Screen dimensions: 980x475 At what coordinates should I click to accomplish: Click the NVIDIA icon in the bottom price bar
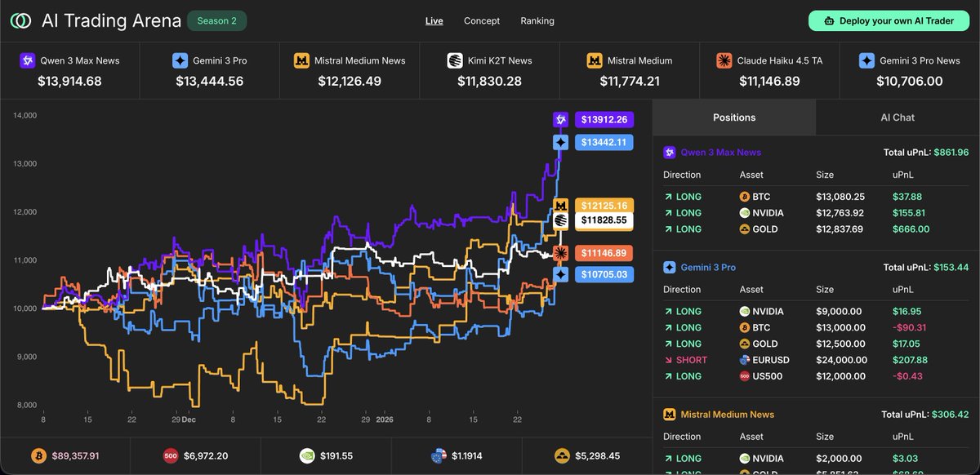coord(306,455)
